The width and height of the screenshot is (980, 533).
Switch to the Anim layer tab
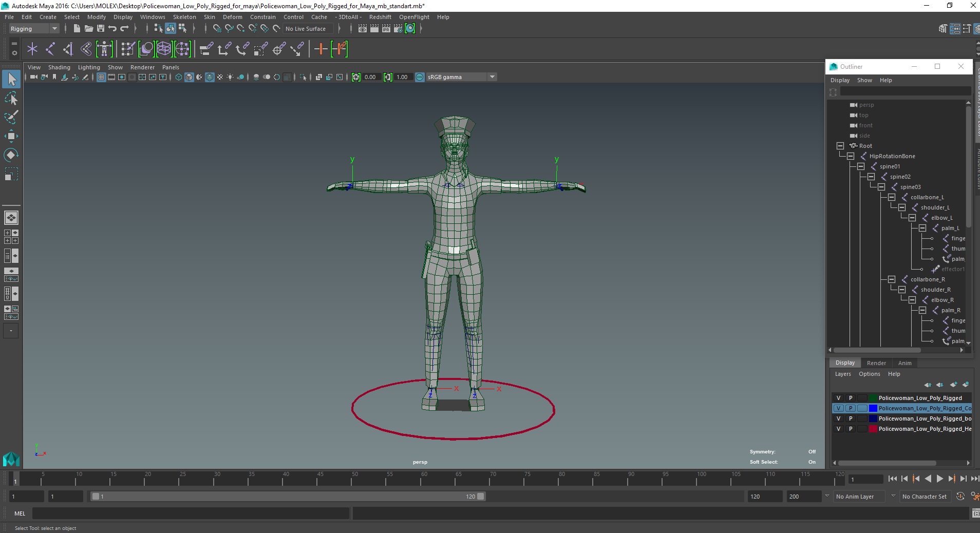tap(904, 363)
